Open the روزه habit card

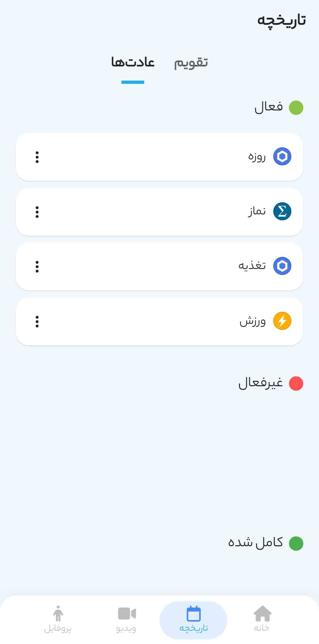(159, 157)
